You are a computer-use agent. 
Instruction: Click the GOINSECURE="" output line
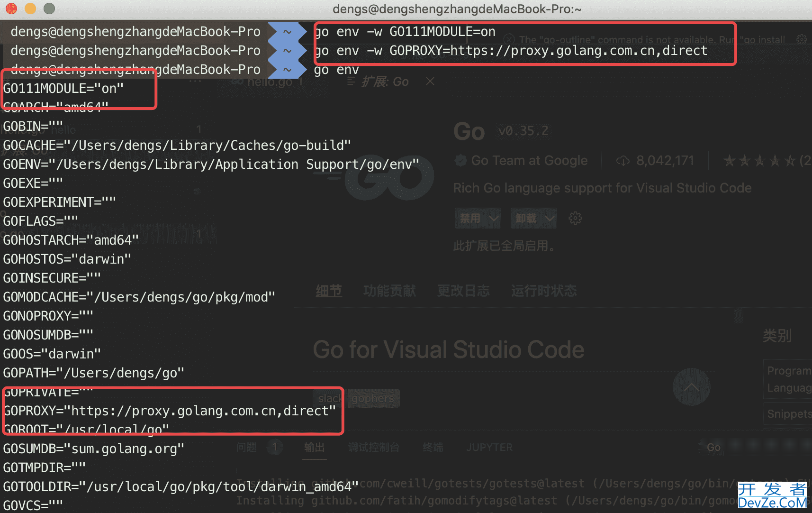point(52,278)
